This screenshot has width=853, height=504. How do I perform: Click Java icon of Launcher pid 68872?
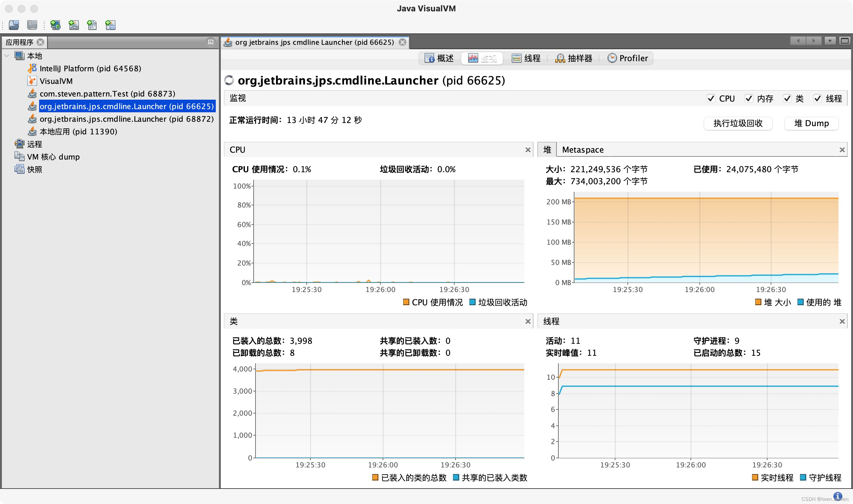coord(32,119)
